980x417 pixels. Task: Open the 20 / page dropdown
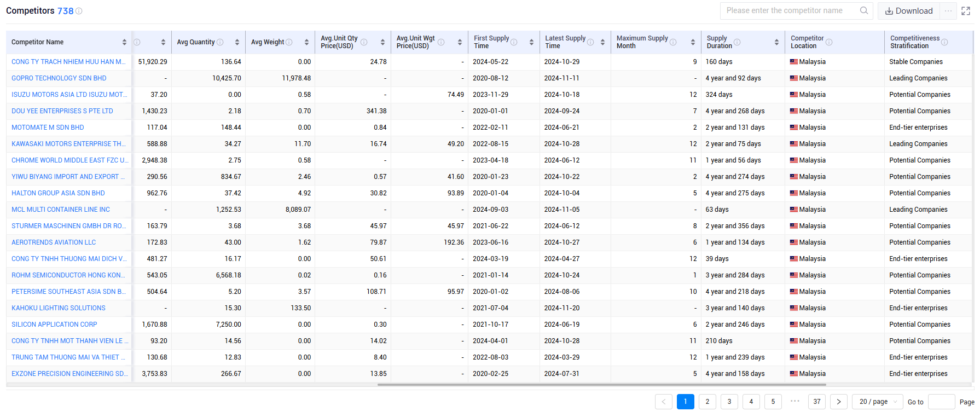click(x=877, y=402)
